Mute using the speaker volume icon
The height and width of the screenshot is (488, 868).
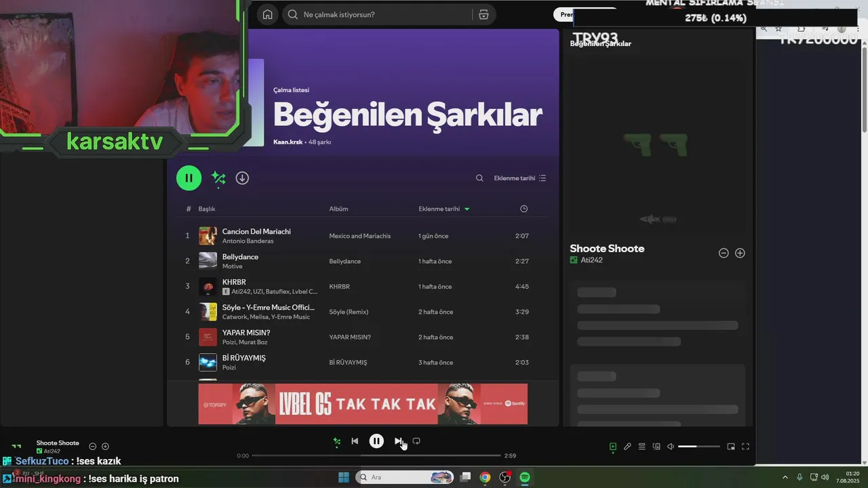pos(671,447)
